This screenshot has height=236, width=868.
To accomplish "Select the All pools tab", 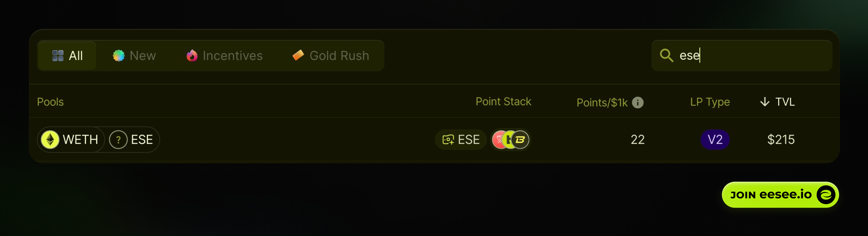I will tap(67, 56).
